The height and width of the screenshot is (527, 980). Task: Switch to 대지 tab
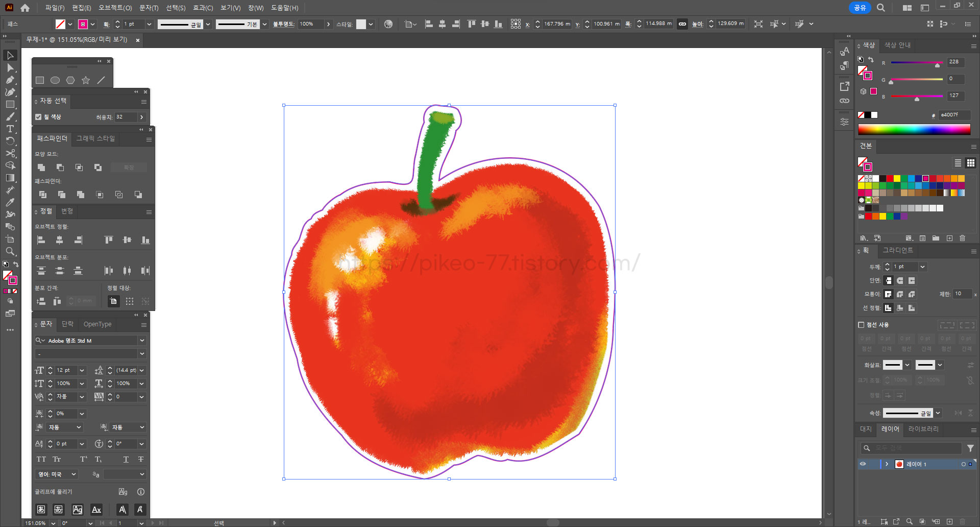(866, 429)
